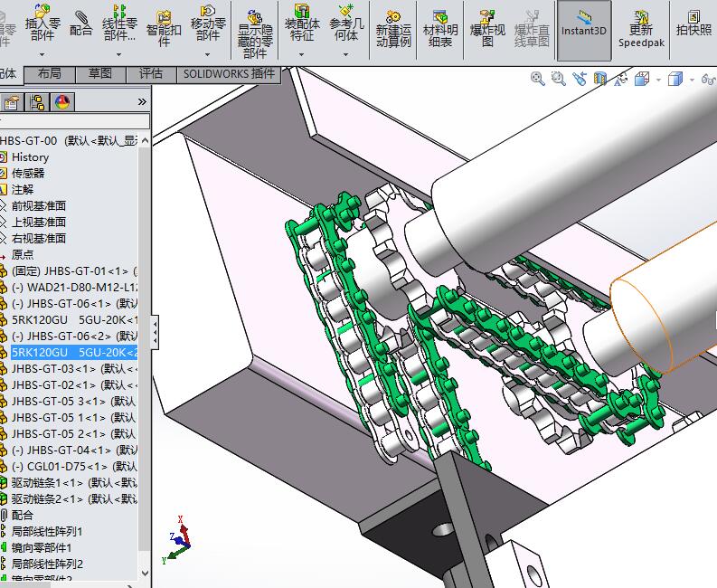Open DisplayManager color ball tab
Viewport: 717px width, 588px height.
point(62,102)
